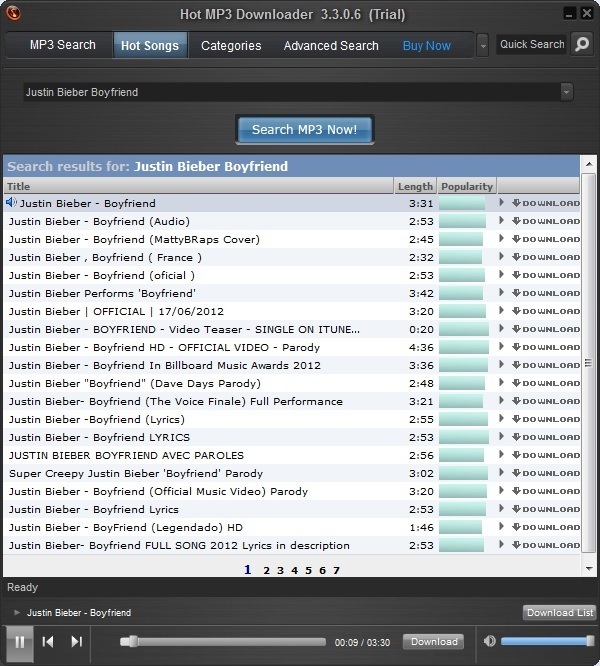This screenshot has width=600, height=666.
Task: Play preview of Boyfriend (Audio) row
Action: coord(501,220)
